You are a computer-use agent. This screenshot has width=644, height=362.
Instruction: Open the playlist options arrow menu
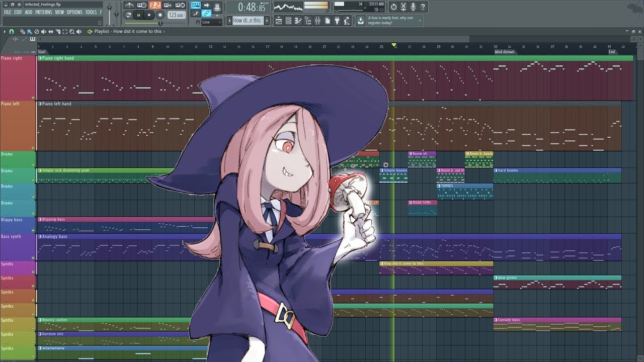click(5, 31)
